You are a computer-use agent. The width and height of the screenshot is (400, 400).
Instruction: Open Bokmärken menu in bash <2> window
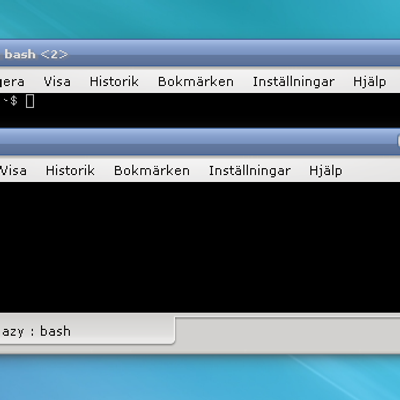pos(196,82)
